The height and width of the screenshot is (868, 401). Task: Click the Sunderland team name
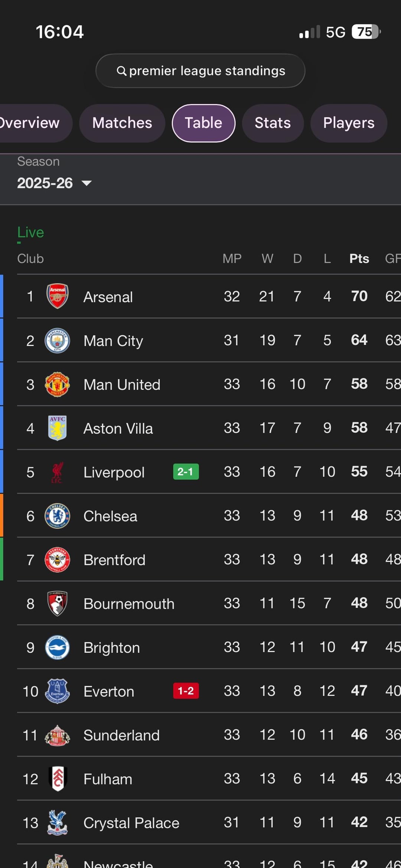point(121,735)
